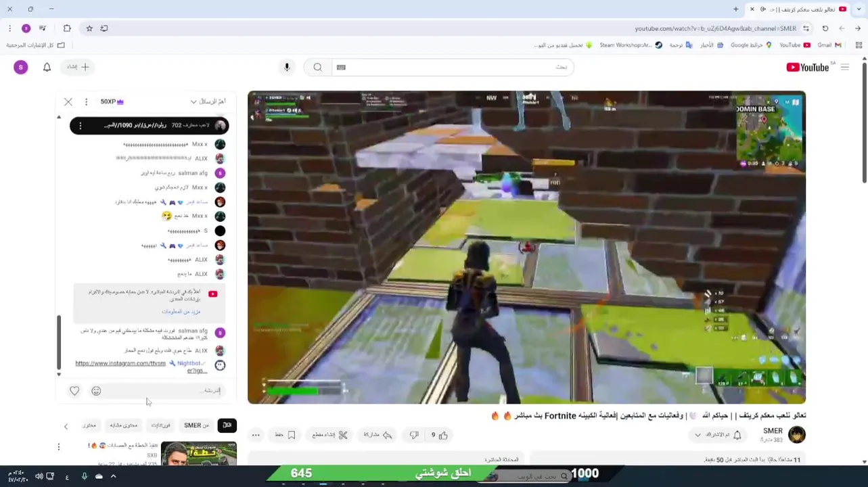Viewport: 868px width, 487px height.
Task: Click the pinned chat message banner
Action: 149,125
